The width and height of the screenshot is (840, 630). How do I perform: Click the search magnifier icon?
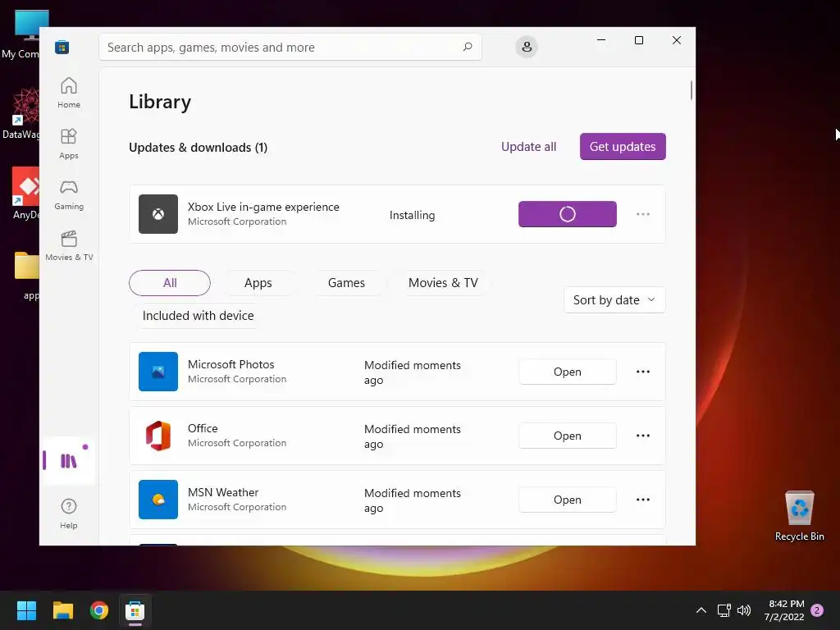(467, 47)
